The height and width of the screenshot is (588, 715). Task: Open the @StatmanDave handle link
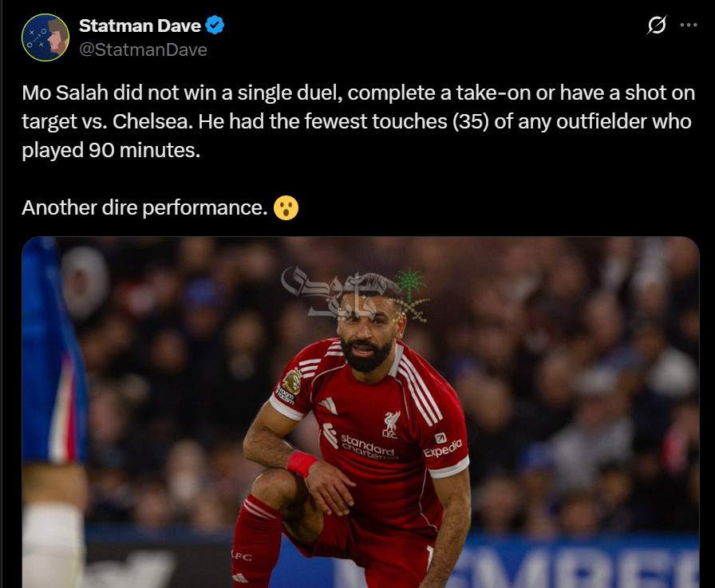pos(143,49)
